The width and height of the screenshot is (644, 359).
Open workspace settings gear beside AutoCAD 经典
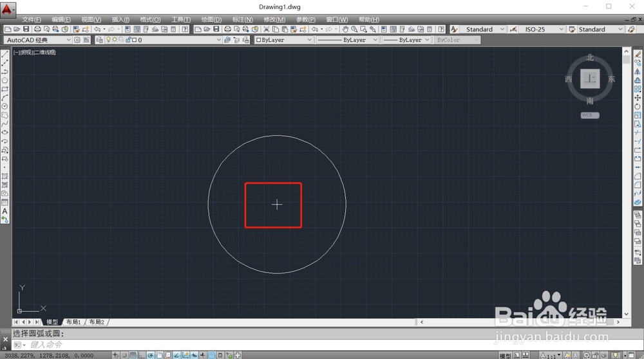coord(77,40)
